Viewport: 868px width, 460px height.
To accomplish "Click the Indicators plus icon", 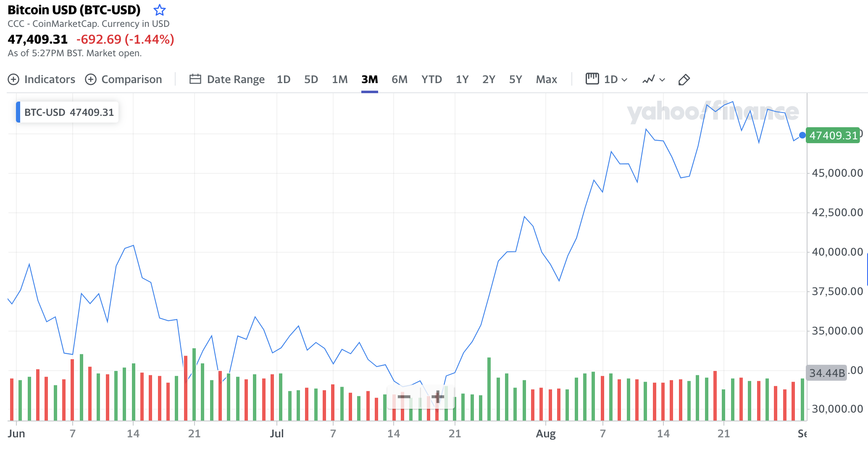I will coord(13,79).
